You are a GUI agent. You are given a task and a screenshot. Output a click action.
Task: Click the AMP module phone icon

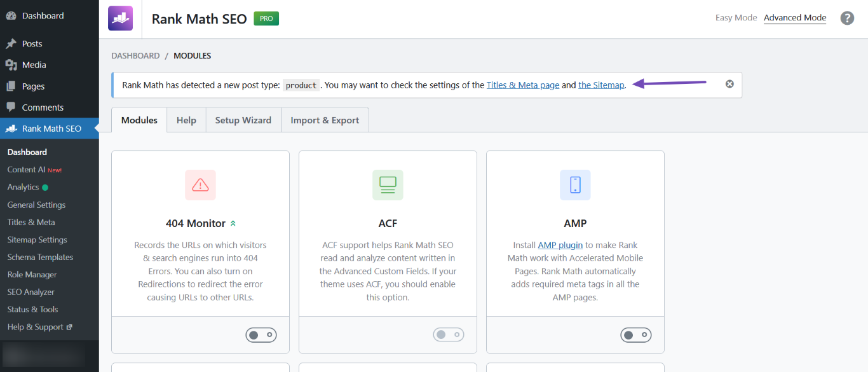pyautogui.click(x=575, y=185)
